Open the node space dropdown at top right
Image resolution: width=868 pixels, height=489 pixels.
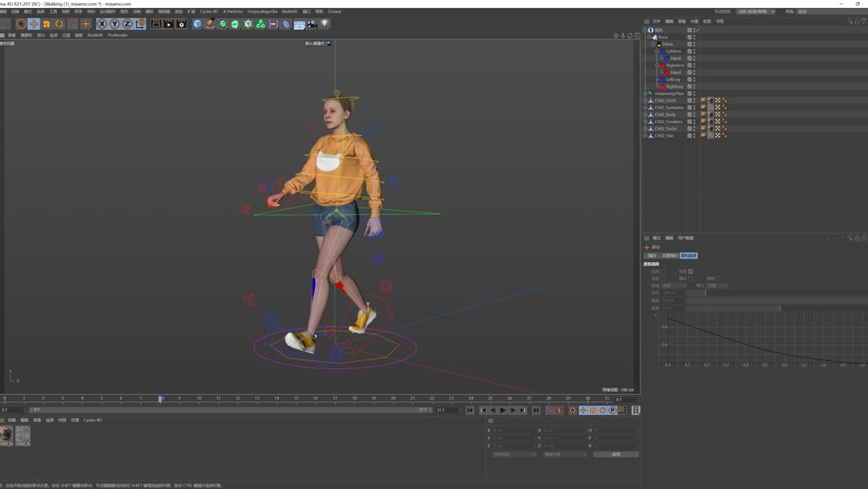click(755, 11)
